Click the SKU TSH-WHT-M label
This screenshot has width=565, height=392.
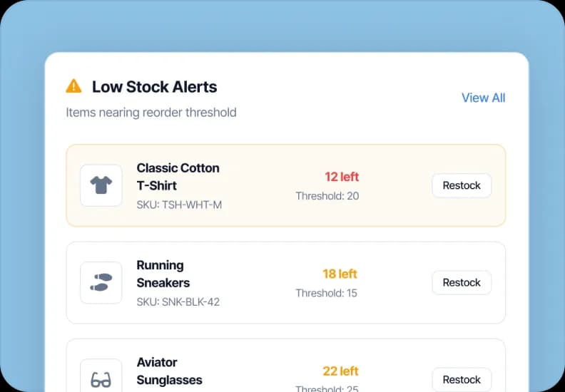(x=179, y=205)
